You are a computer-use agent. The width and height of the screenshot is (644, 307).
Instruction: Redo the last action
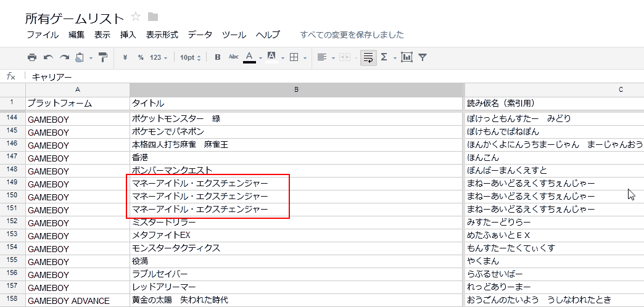[x=64, y=57]
